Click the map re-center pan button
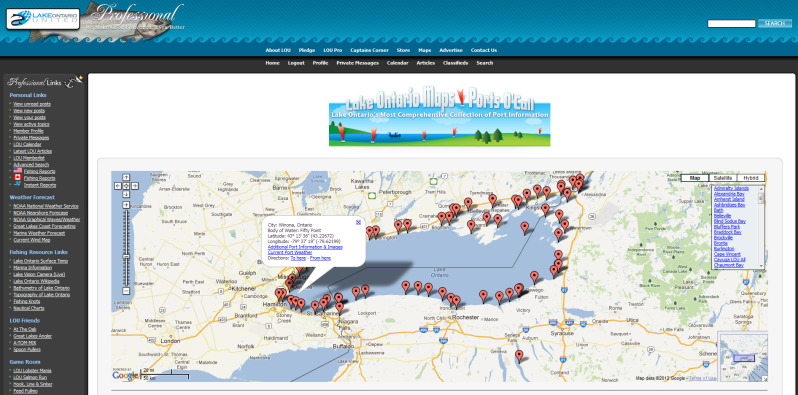Screen dimensions: 798x395 [x=126, y=186]
